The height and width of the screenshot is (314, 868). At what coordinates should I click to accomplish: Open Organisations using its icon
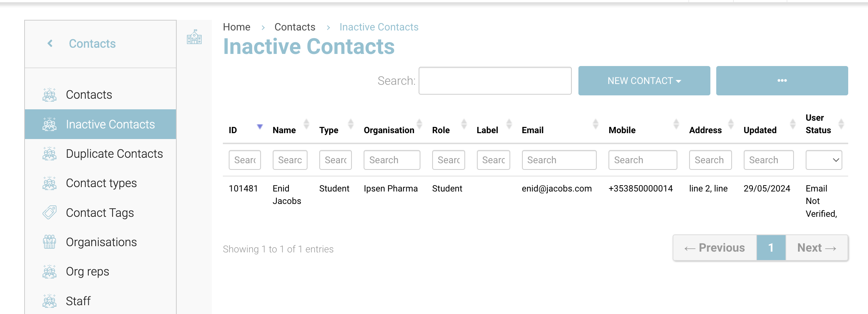pyautogui.click(x=49, y=242)
